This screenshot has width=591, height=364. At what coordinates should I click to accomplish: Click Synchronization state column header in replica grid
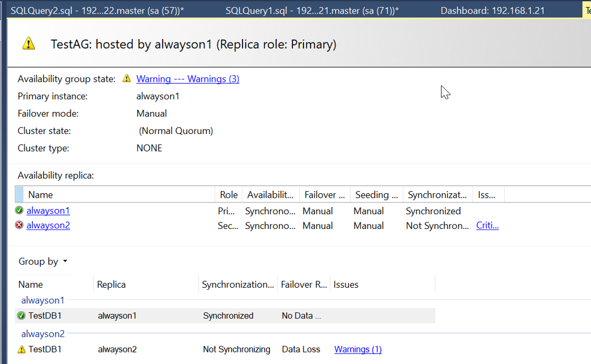(x=438, y=194)
